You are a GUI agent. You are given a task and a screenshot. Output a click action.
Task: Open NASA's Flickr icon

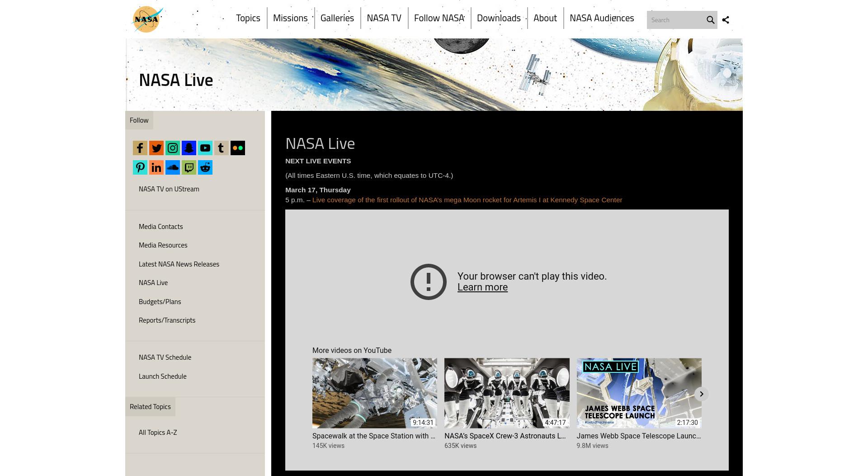tap(238, 148)
